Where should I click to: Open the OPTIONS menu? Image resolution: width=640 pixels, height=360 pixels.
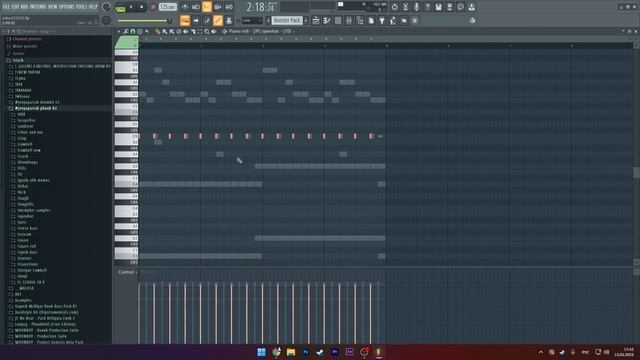(67, 7)
